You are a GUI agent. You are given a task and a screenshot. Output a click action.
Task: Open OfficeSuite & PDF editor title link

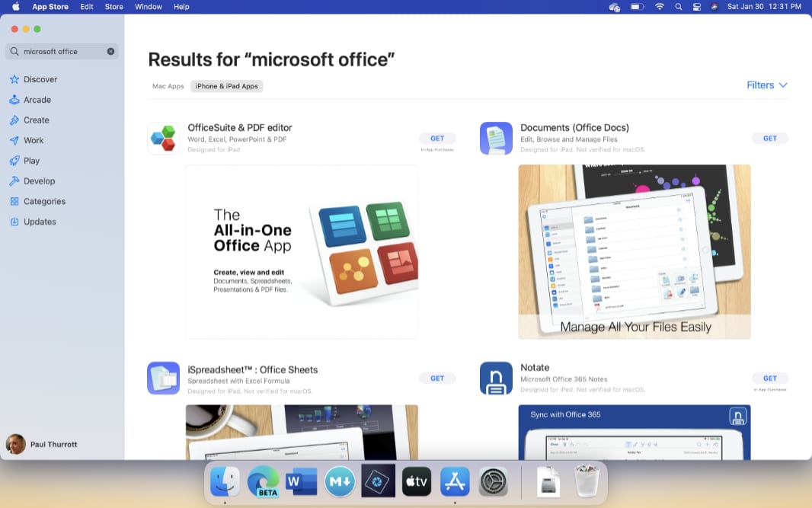240,127
